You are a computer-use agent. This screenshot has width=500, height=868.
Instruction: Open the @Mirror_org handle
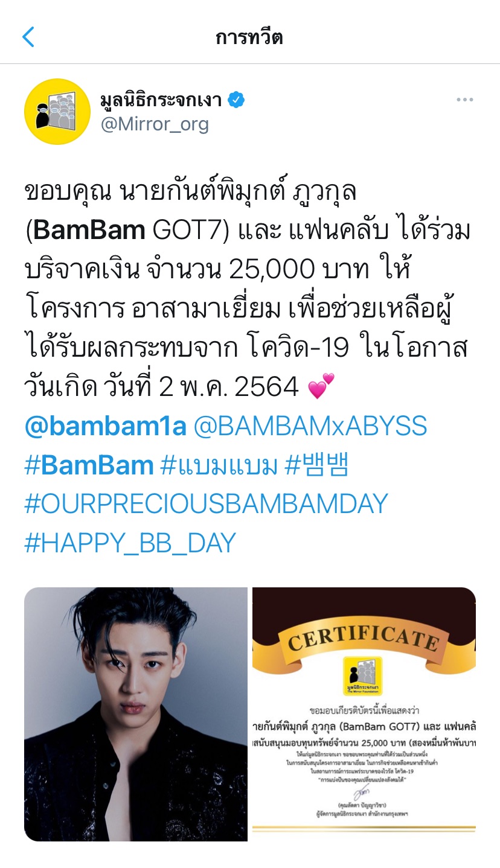coord(155,124)
